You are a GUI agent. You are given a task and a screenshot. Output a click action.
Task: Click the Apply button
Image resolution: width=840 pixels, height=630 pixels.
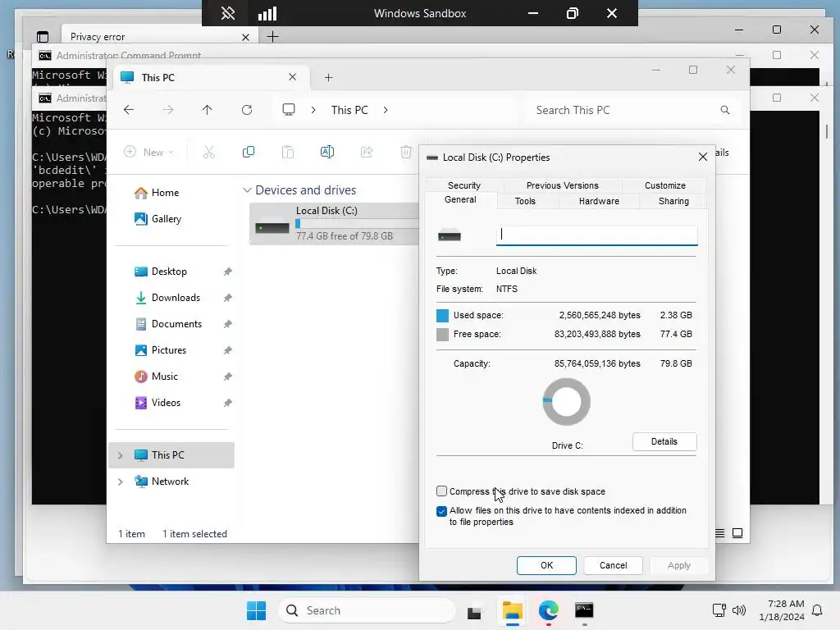(678, 565)
